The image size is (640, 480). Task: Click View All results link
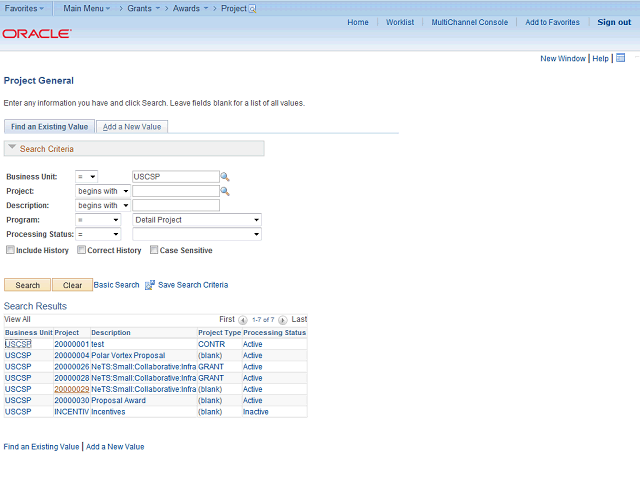click(17, 319)
